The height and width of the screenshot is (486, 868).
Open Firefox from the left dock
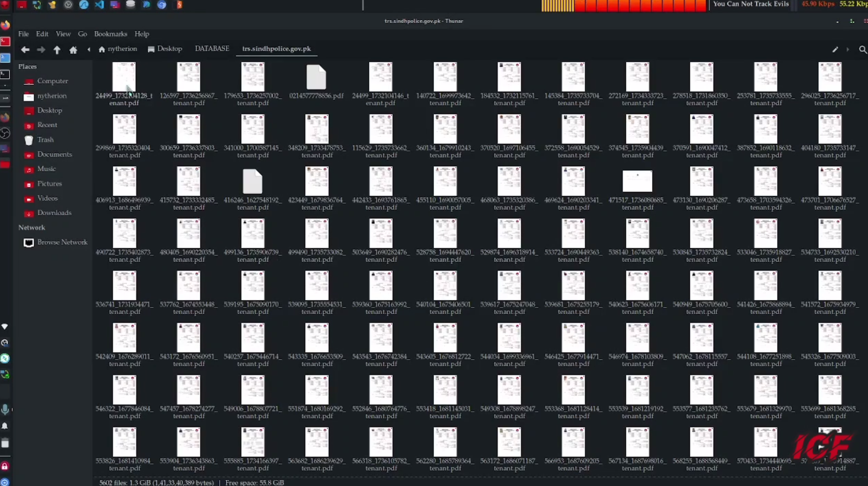point(5,25)
